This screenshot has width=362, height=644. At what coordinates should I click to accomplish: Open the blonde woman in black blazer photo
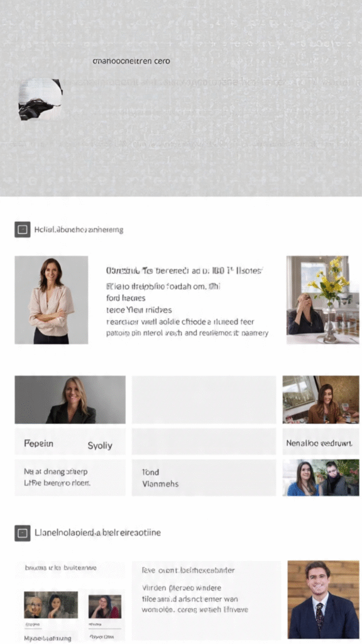pyautogui.click(x=70, y=399)
